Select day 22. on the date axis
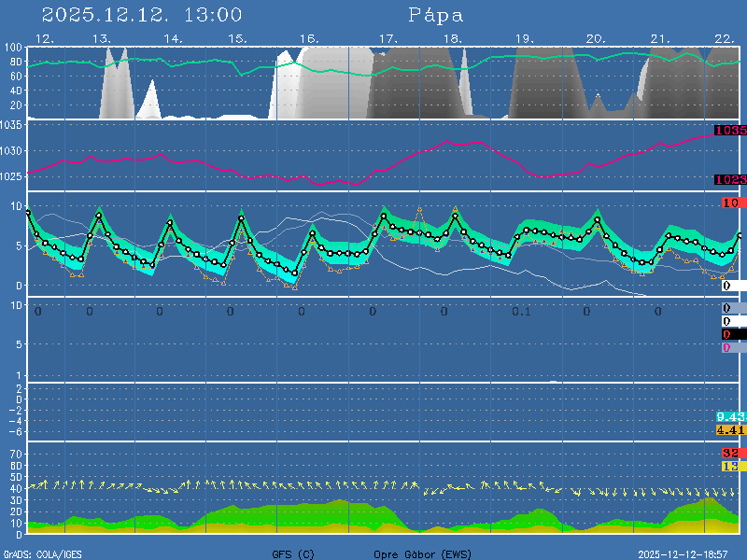The height and width of the screenshot is (560, 747). [725, 38]
